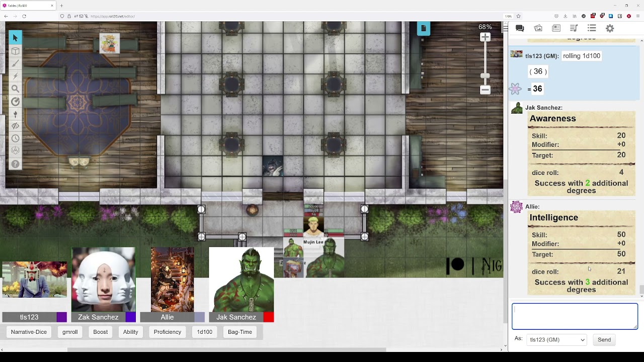Bookmark page with the star icon
This screenshot has height=362, width=644.
click(518, 16)
